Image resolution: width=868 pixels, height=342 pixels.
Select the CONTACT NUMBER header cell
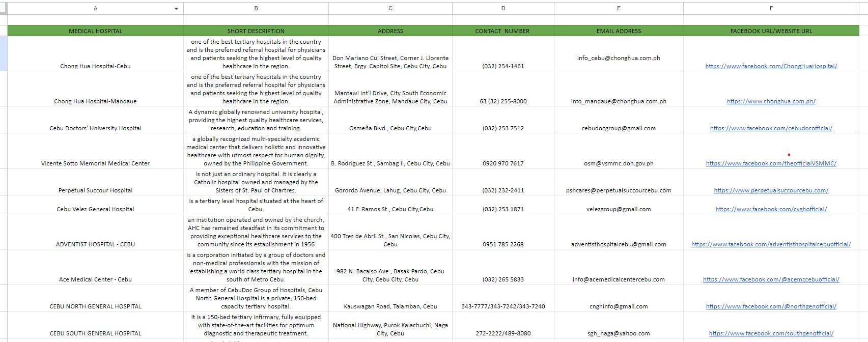(503, 31)
